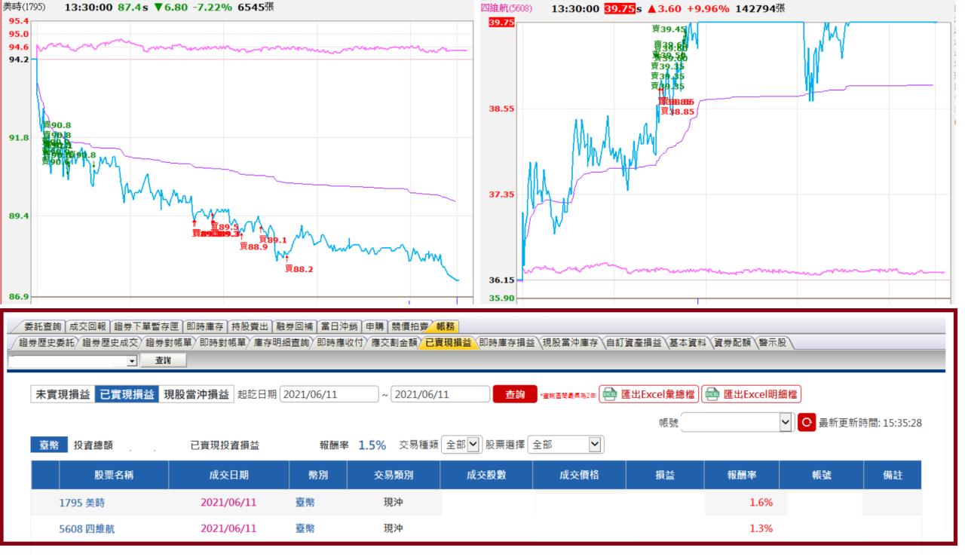Click the gray 查詢 button under sub-tabs
Viewport: 965px width, 560px height.
click(163, 361)
